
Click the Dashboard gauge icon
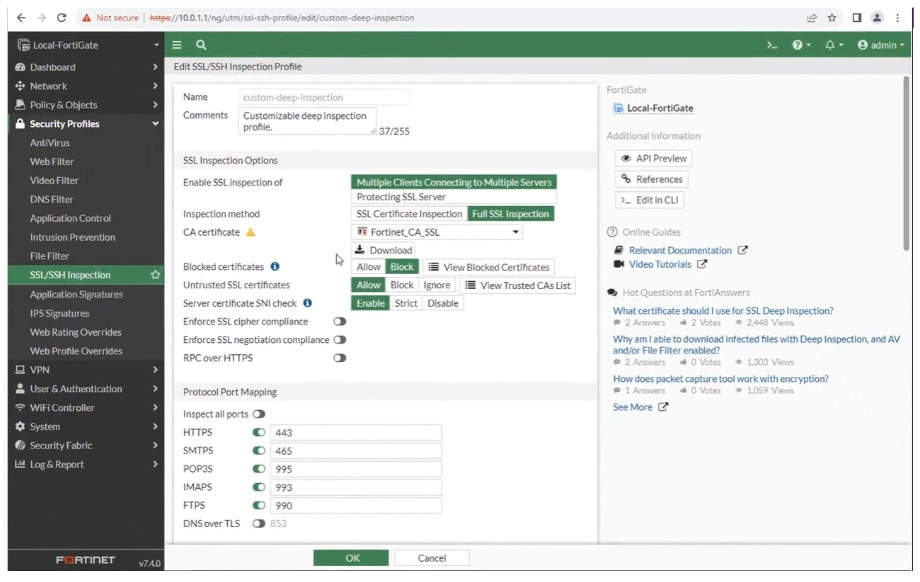(x=20, y=67)
